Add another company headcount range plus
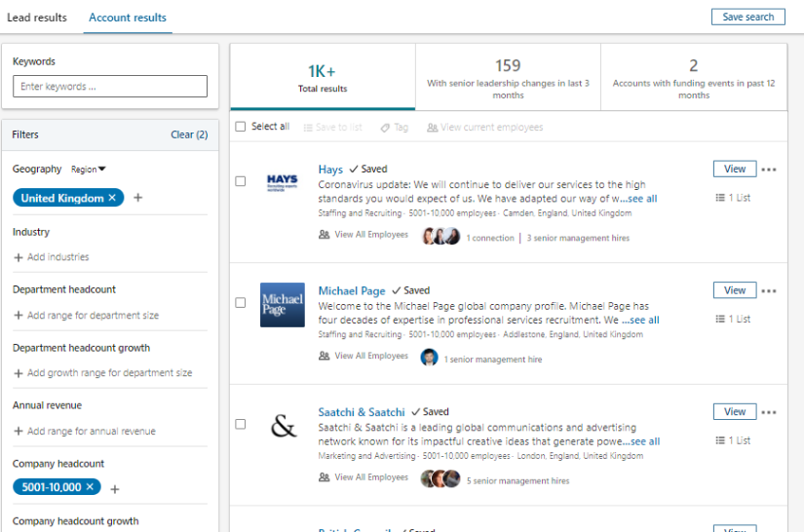Image resolution: width=804 pixels, height=532 pixels. click(115, 489)
